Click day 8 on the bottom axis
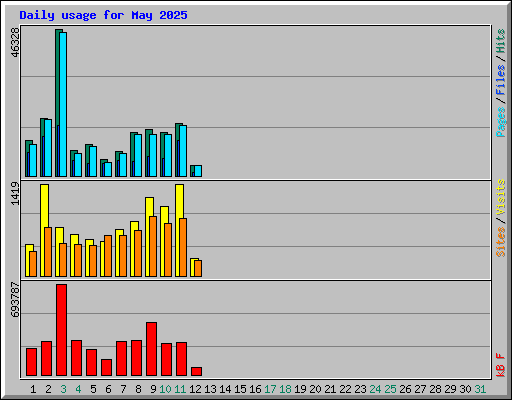512x400 pixels. [x=138, y=389]
